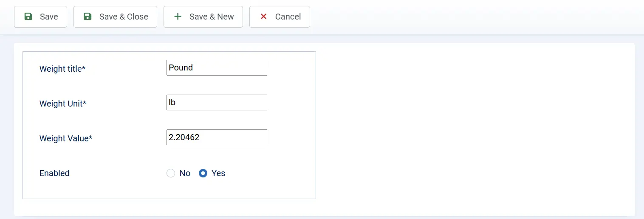
Task: Select the Yes radio button for Enabled
Action: (x=203, y=173)
